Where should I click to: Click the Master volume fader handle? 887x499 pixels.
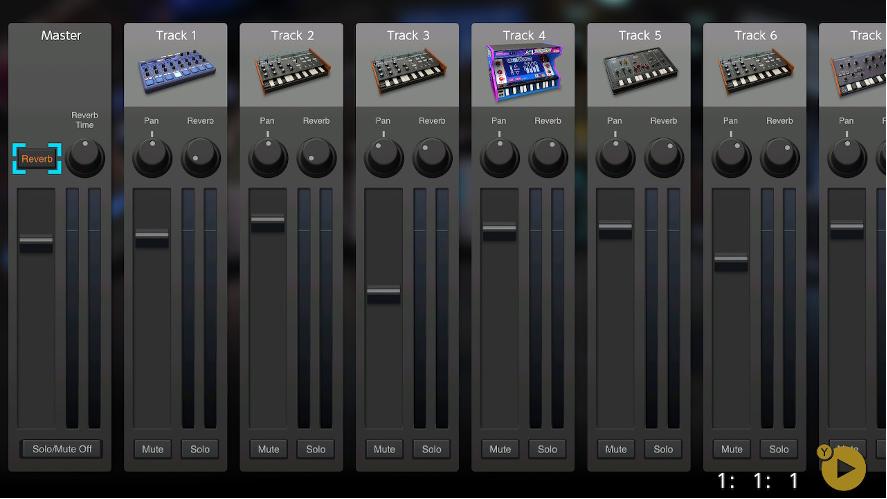(36, 241)
